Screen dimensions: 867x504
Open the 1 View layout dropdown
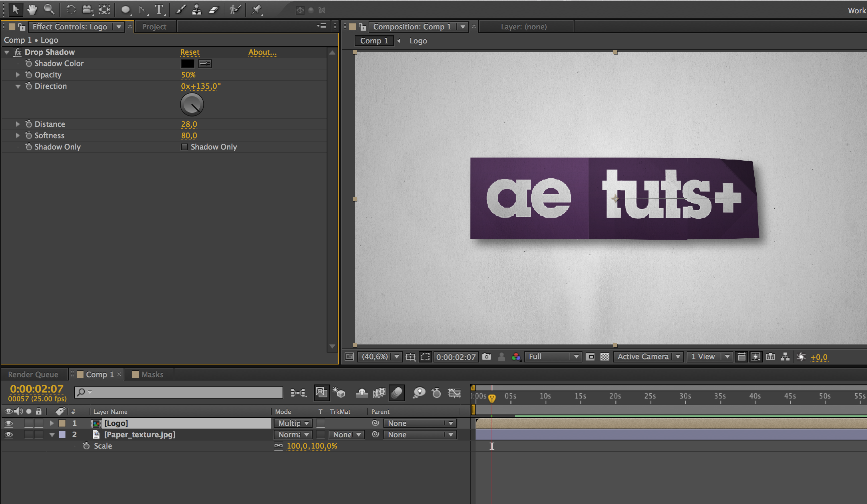tap(709, 356)
